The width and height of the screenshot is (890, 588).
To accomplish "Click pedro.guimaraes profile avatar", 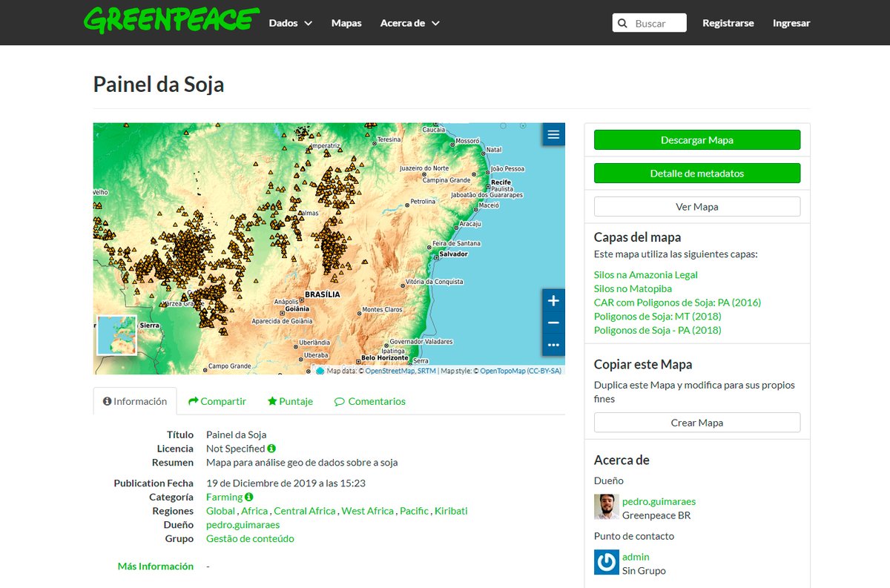I will coord(607,507).
